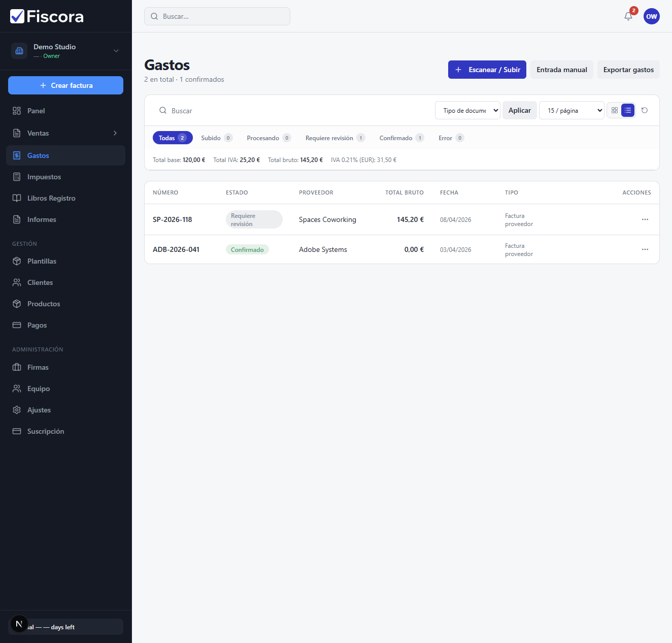Open Impuestos in the sidebar
This screenshot has width=672, height=643.
pyautogui.click(x=65, y=177)
